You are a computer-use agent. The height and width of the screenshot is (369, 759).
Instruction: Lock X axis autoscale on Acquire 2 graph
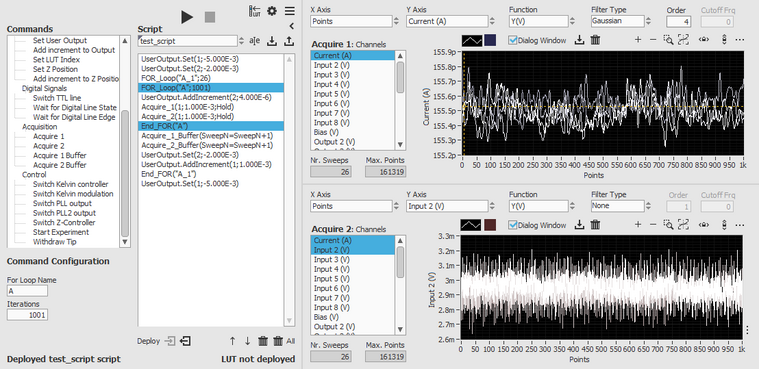(x=704, y=225)
